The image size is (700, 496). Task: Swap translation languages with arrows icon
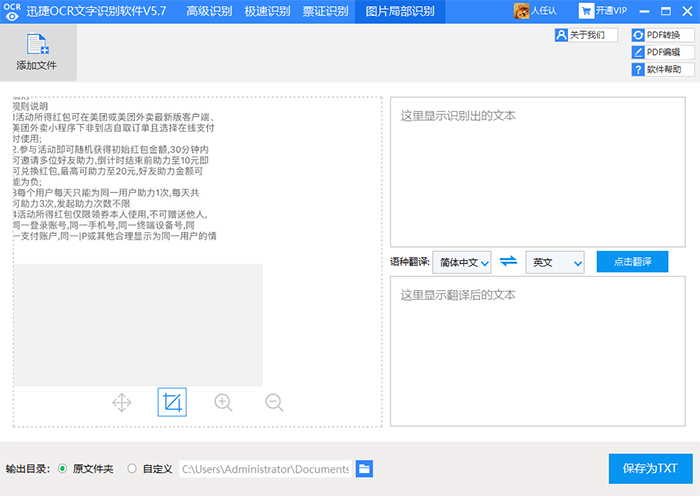(508, 262)
